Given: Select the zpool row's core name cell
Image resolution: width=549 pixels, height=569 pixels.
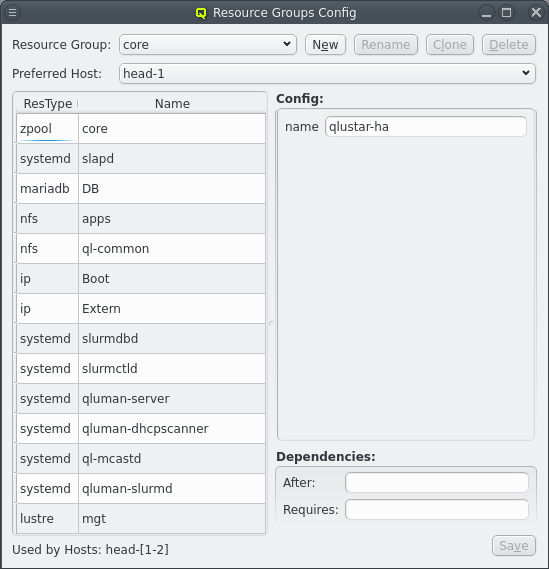Looking at the screenshot, I should 172,129.
